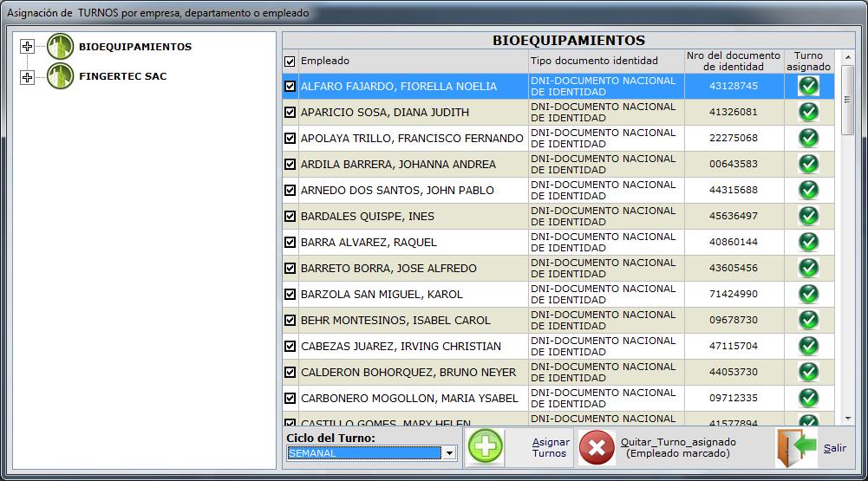Screen dimensions: 868x481
Task: Select BIOEQUIPAMIENTOS in the company tree
Action: pos(135,47)
